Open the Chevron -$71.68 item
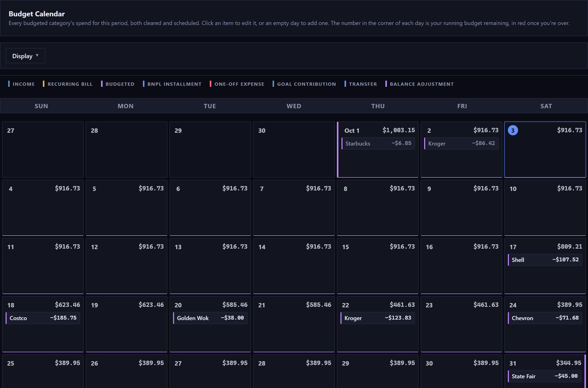The height and width of the screenshot is (388, 588). tap(545, 318)
